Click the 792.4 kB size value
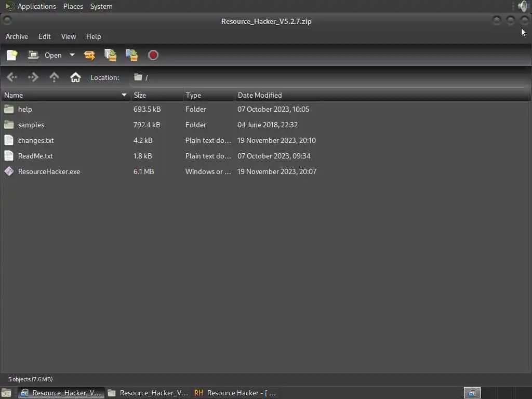 (x=147, y=125)
